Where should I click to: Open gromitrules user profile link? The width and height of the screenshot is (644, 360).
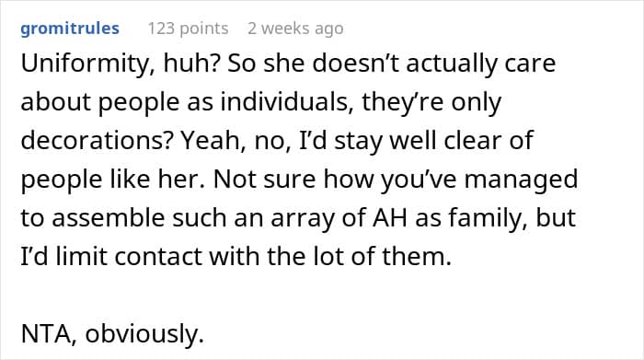coord(70,29)
